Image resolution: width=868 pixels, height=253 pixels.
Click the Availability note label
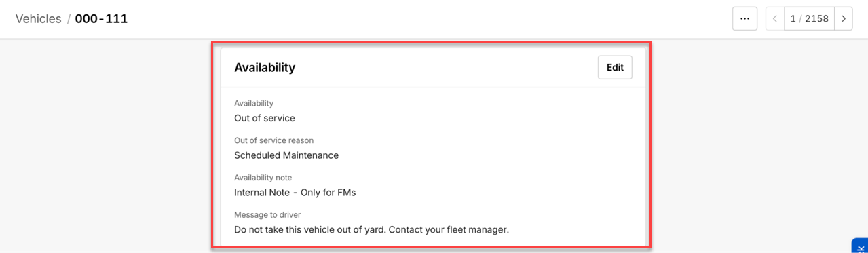point(263,178)
